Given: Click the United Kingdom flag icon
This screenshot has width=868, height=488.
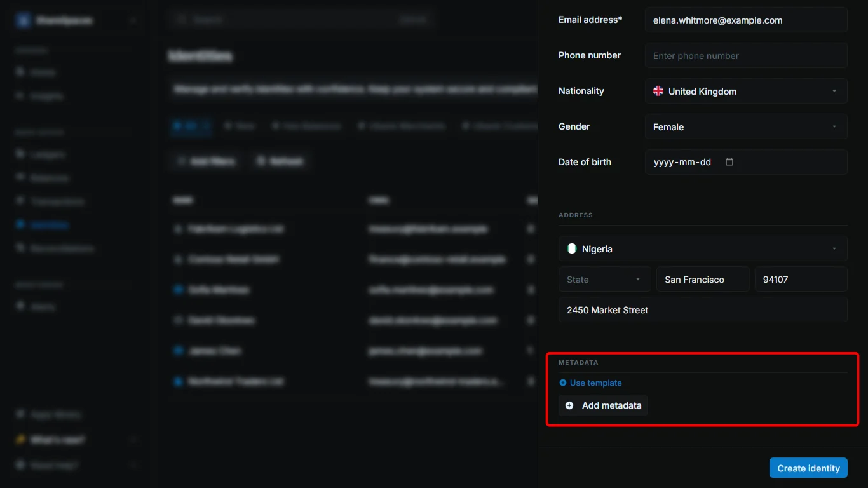Looking at the screenshot, I should [x=658, y=91].
